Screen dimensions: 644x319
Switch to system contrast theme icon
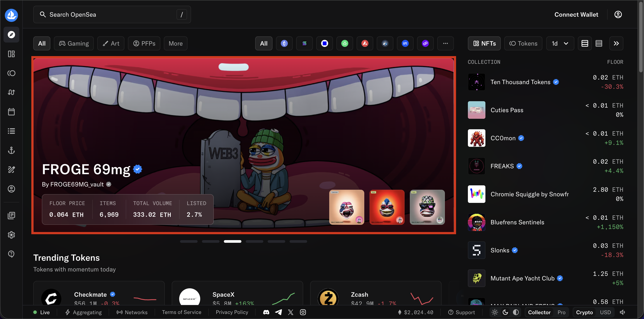coord(516,312)
